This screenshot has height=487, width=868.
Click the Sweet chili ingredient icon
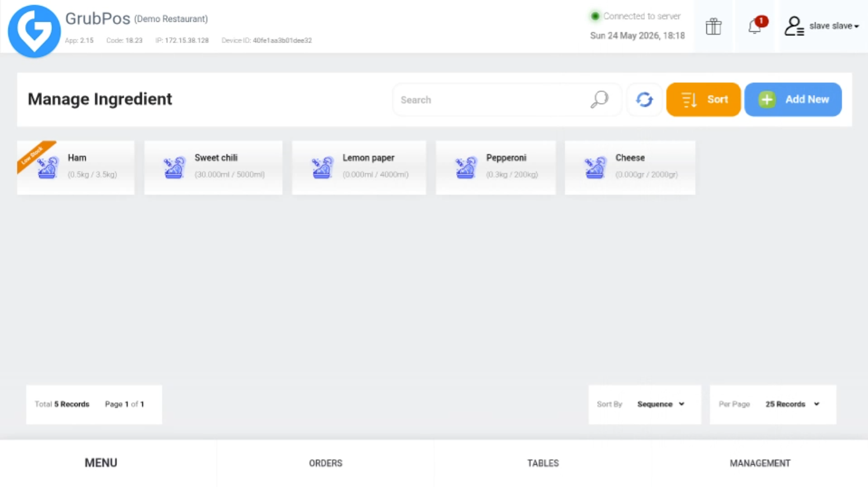tap(174, 167)
